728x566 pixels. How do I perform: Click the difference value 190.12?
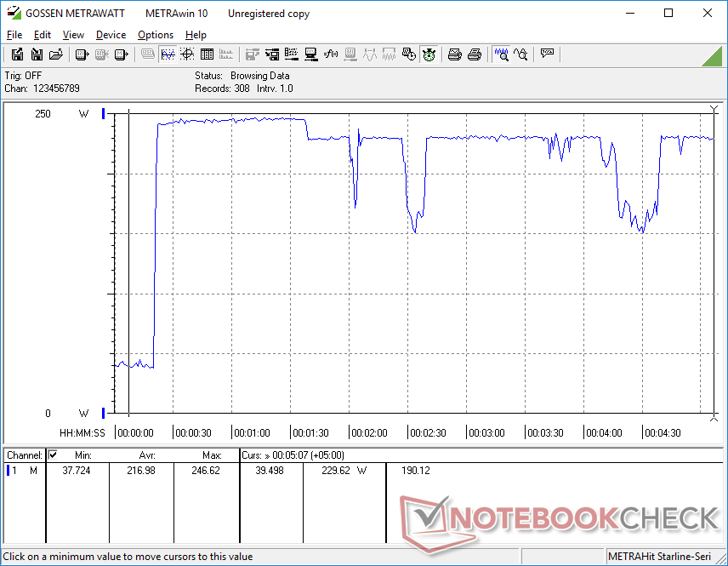[x=416, y=471]
